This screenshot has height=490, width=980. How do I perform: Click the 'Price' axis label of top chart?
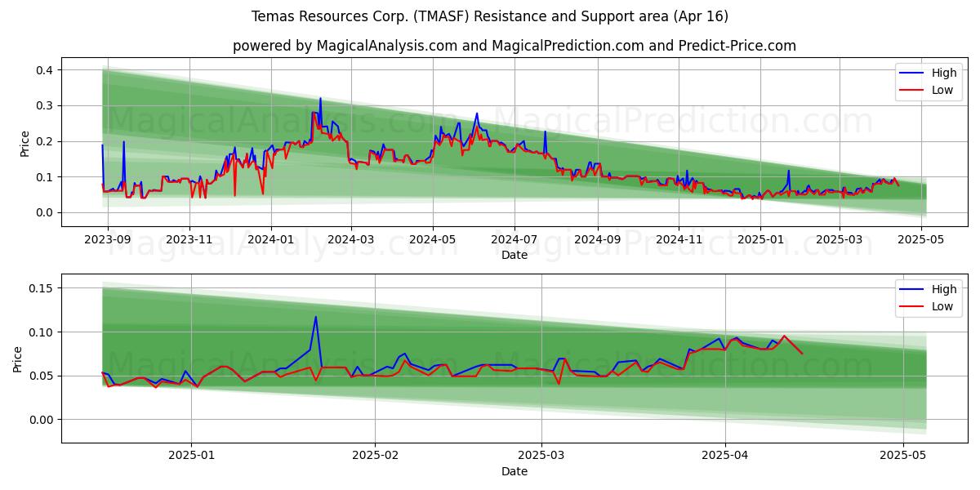(x=25, y=142)
